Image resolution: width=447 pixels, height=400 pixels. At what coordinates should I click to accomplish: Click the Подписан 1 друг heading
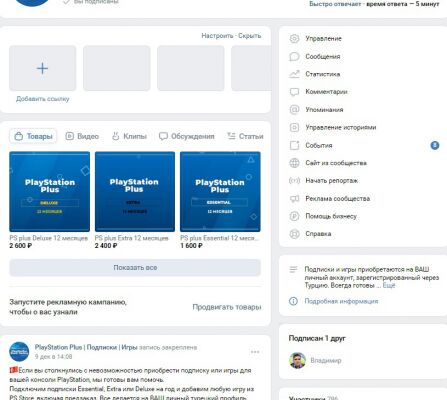pyautogui.click(x=317, y=338)
